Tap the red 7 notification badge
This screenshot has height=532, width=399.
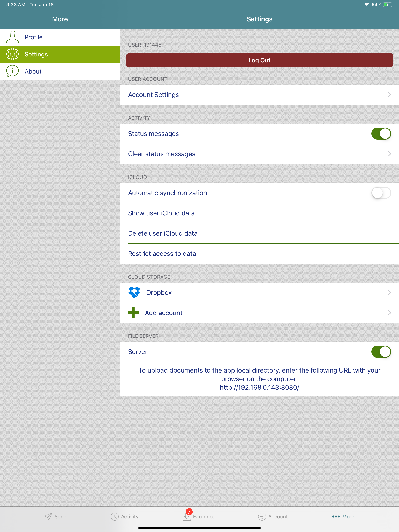tap(189, 512)
